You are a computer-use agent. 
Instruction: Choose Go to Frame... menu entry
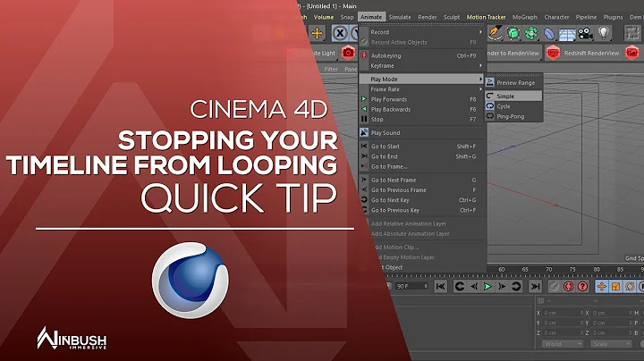point(423,166)
